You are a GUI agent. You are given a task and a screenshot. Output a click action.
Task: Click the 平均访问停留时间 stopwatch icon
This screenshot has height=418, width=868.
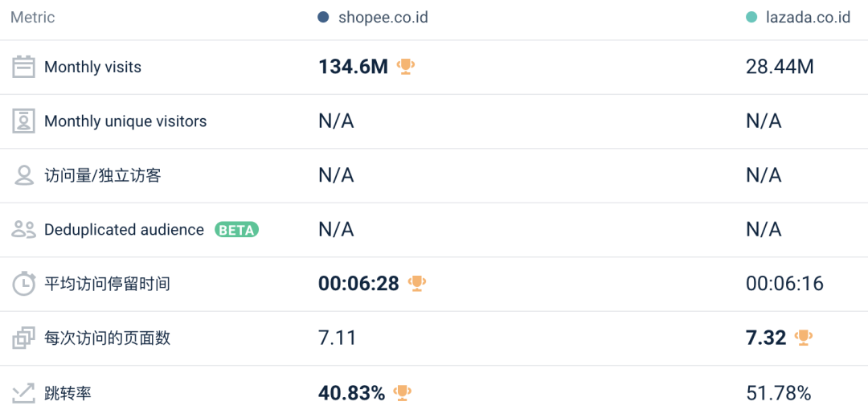pyautogui.click(x=24, y=284)
